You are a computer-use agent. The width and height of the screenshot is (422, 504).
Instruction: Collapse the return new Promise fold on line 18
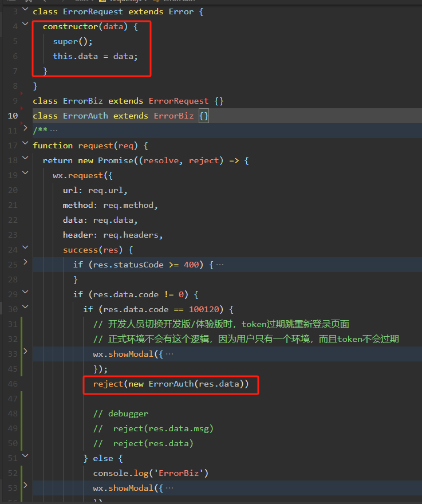click(25, 158)
